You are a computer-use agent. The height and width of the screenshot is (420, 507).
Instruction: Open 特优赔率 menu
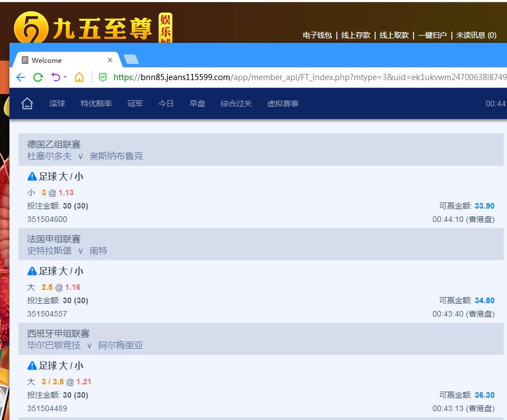coord(96,103)
